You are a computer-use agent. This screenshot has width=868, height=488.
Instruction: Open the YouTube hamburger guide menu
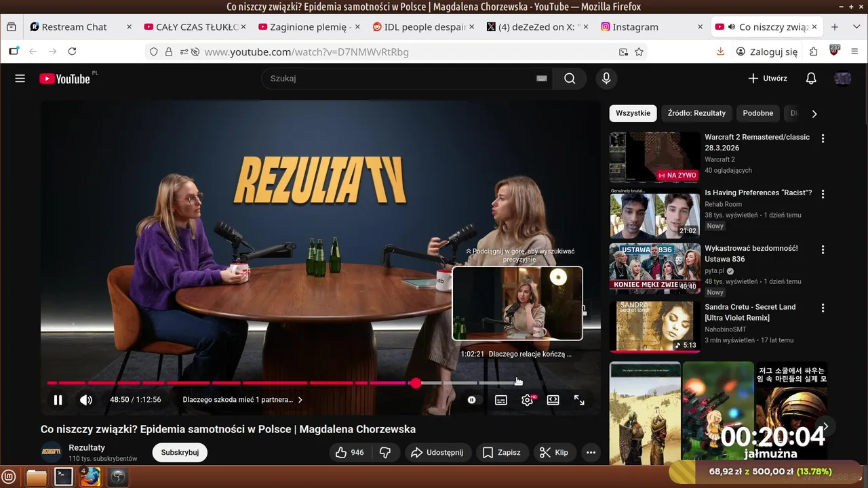click(x=20, y=79)
